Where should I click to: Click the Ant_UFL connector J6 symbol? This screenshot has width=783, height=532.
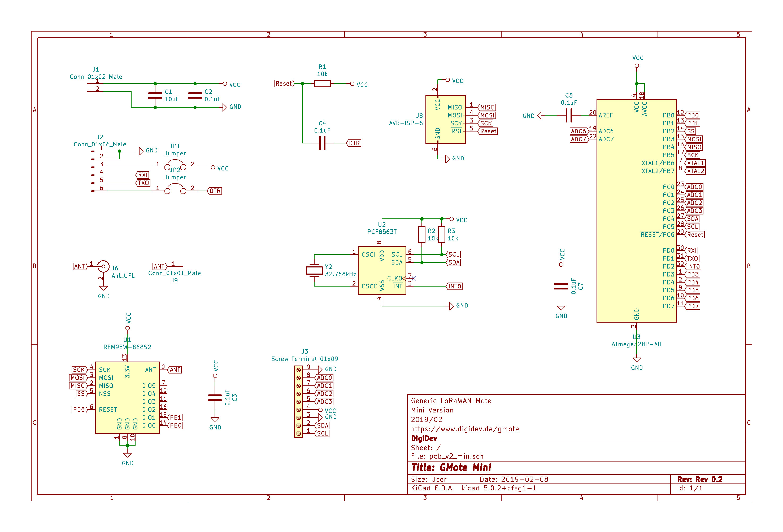pyautogui.click(x=103, y=267)
